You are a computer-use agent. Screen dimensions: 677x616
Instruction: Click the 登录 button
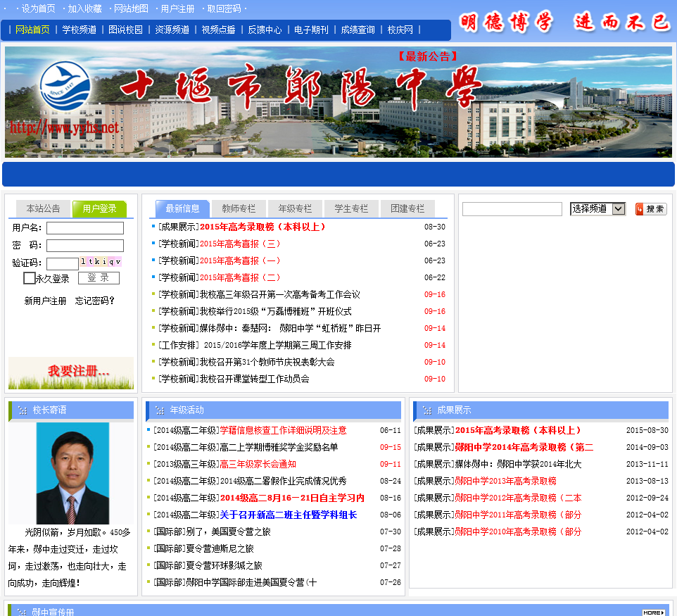tap(99, 278)
